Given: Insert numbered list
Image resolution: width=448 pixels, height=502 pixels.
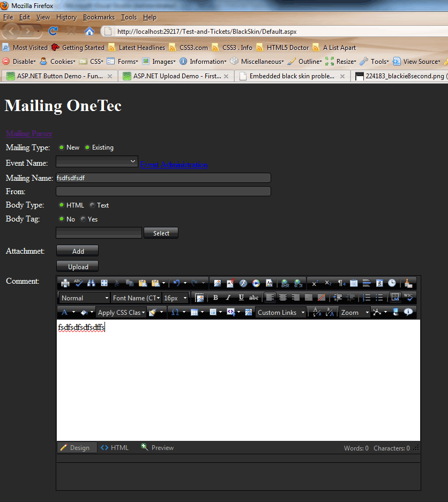Looking at the screenshot, I should point(367,298).
